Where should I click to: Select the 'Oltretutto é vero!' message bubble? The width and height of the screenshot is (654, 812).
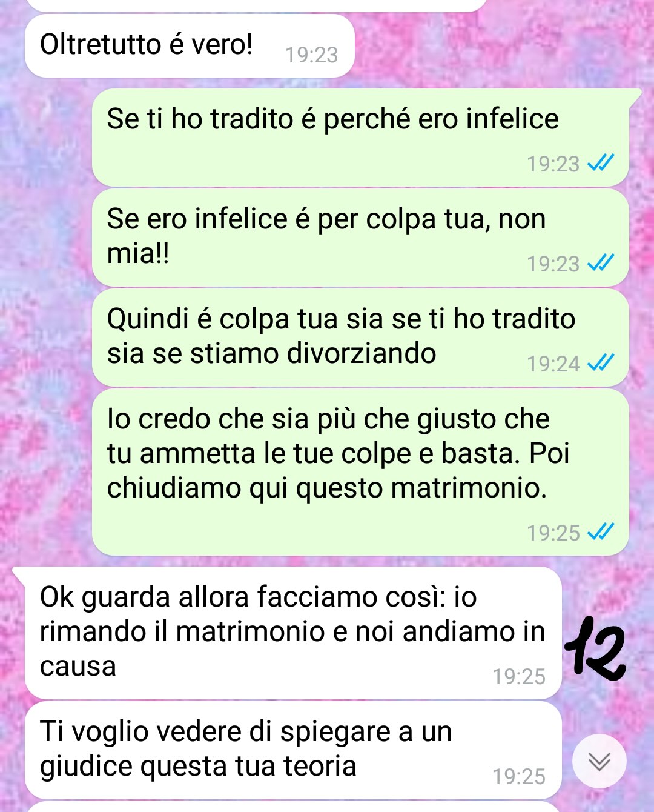[x=190, y=46]
